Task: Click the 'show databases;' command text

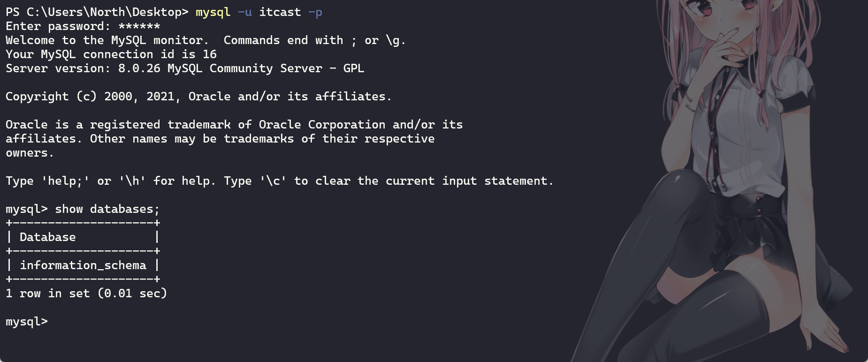Action: (x=107, y=209)
